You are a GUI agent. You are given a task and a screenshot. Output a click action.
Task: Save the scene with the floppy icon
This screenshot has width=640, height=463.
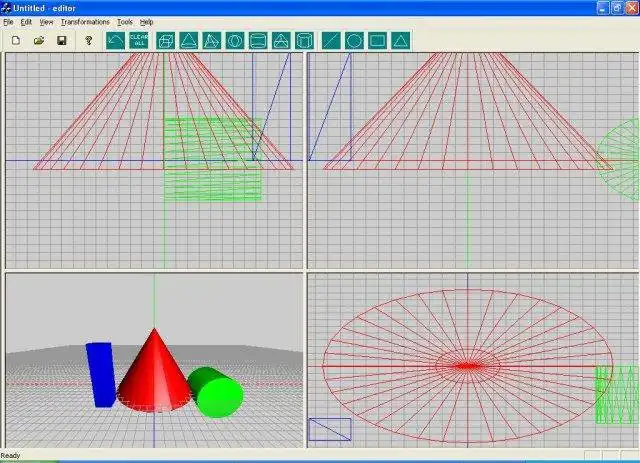[62, 40]
